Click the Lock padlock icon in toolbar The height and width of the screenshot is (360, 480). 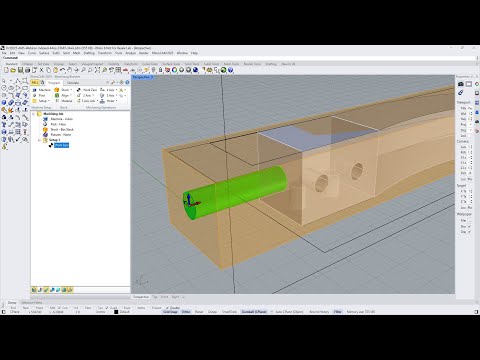pyautogui.click(x=160, y=70)
